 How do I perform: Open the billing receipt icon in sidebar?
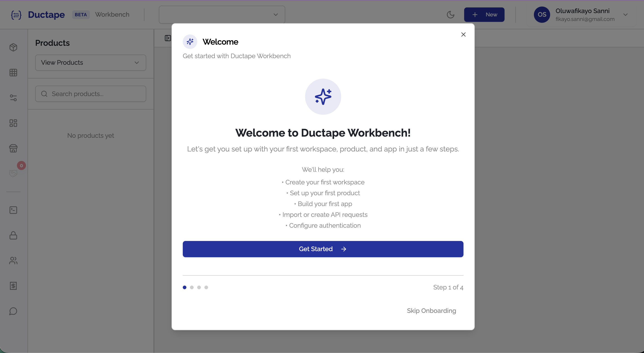click(x=14, y=286)
